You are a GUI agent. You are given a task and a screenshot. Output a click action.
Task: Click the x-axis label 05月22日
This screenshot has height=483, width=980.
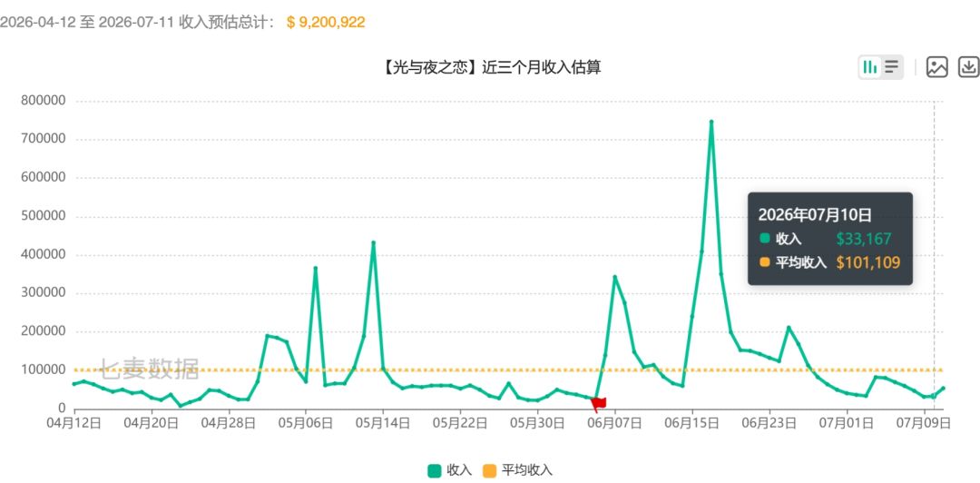point(460,423)
